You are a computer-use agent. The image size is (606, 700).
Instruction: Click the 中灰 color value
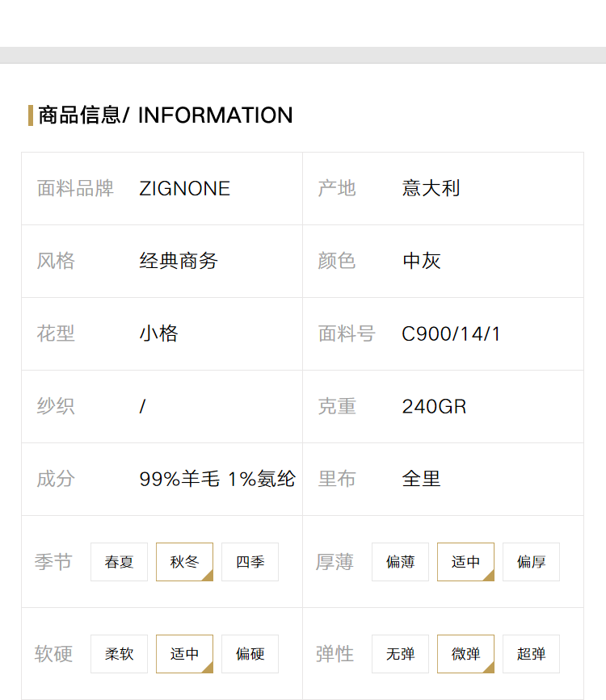pos(422,261)
